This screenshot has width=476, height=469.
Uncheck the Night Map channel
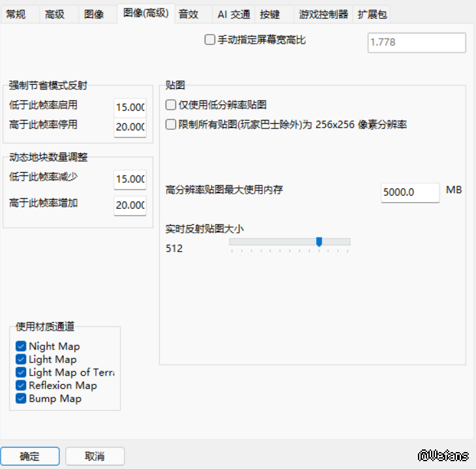tap(21, 346)
